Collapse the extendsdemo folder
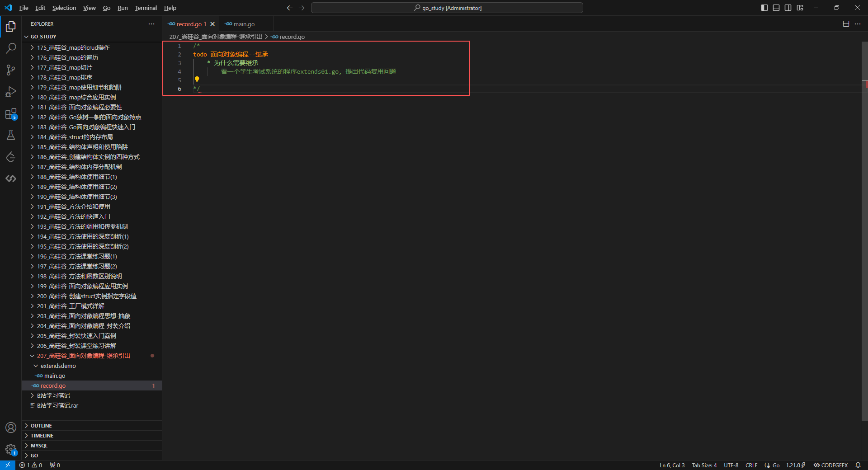868x470 pixels. [92, 366]
